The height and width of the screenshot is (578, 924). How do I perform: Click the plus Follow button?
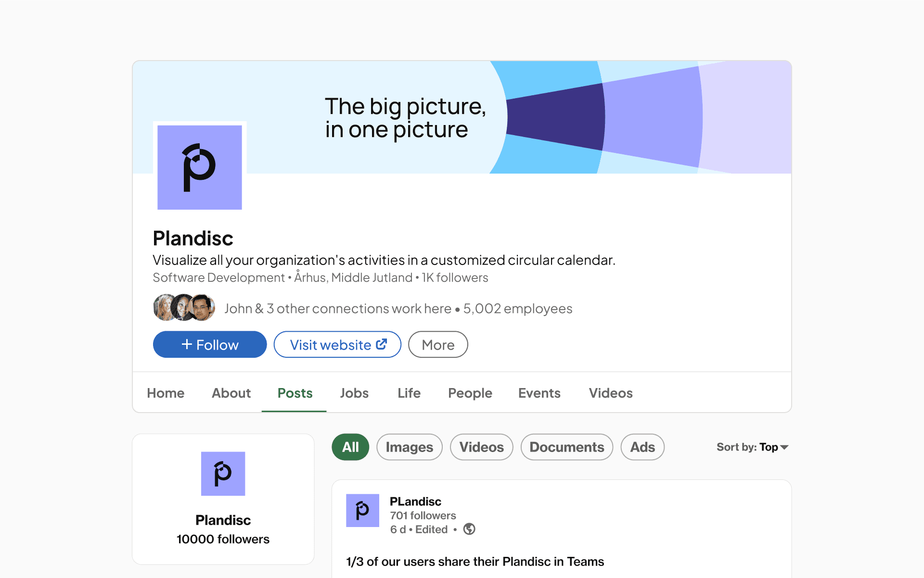[x=210, y=344]
